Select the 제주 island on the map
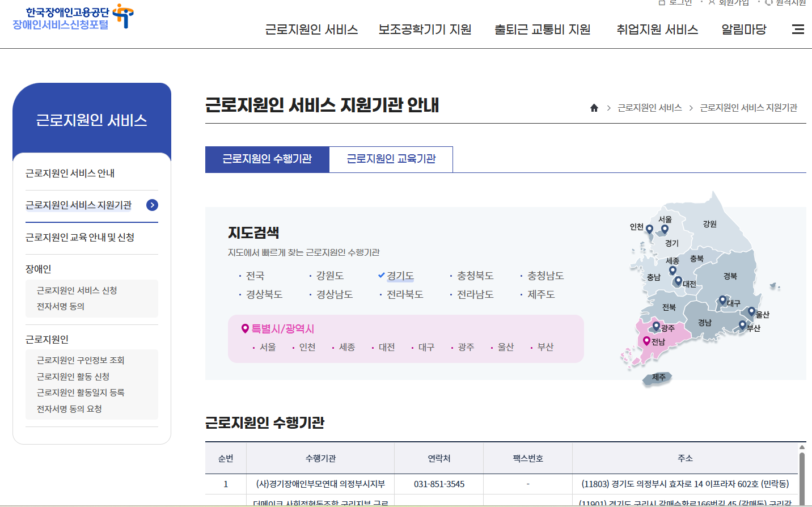Screen dimensions: 812x507 tap(658, 378)
